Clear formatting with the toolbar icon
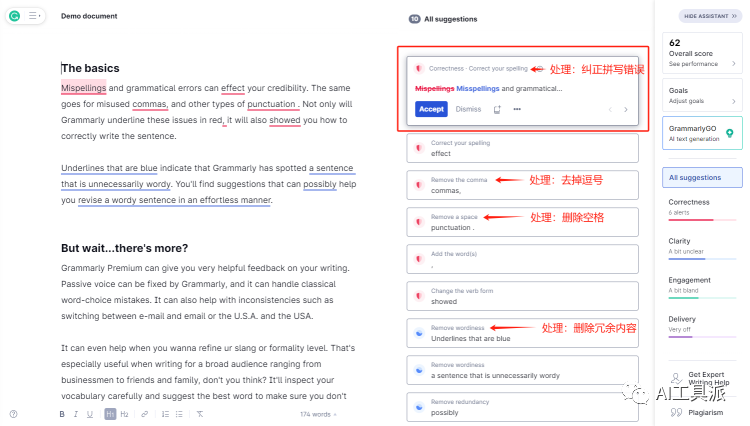 [200, 414]
